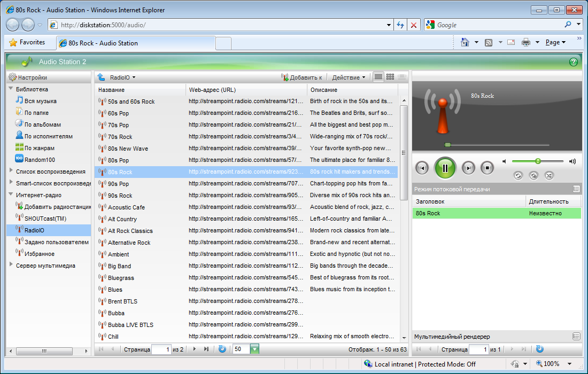Screen dimensions: 588x374
Task: Select По папке in library
Action: [x=32, y=112]
